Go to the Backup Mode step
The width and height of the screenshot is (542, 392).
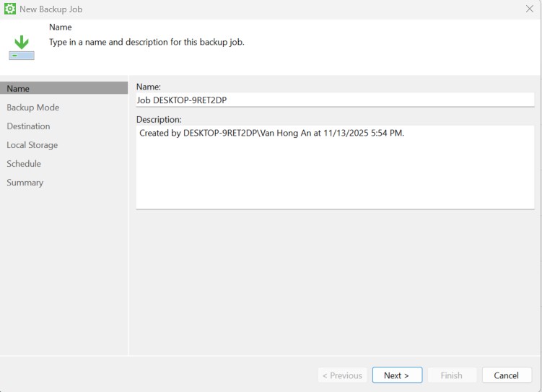33,108
